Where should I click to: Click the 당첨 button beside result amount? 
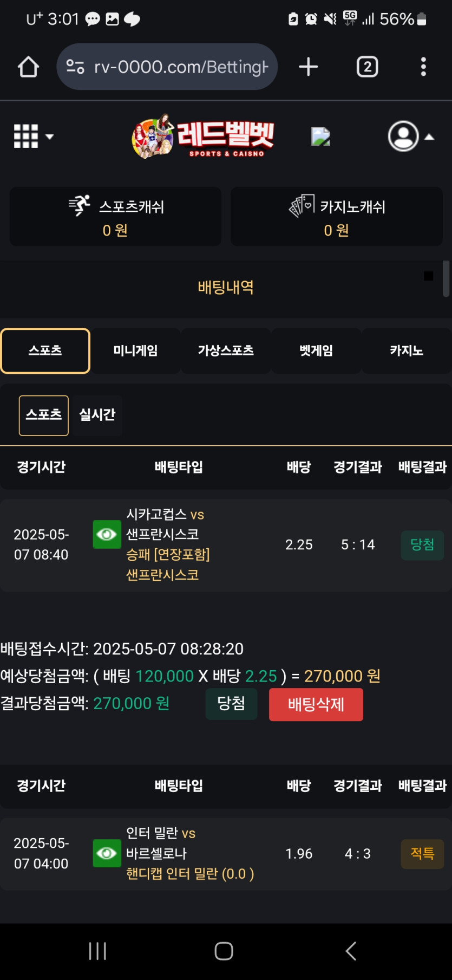tap(231, 704)
